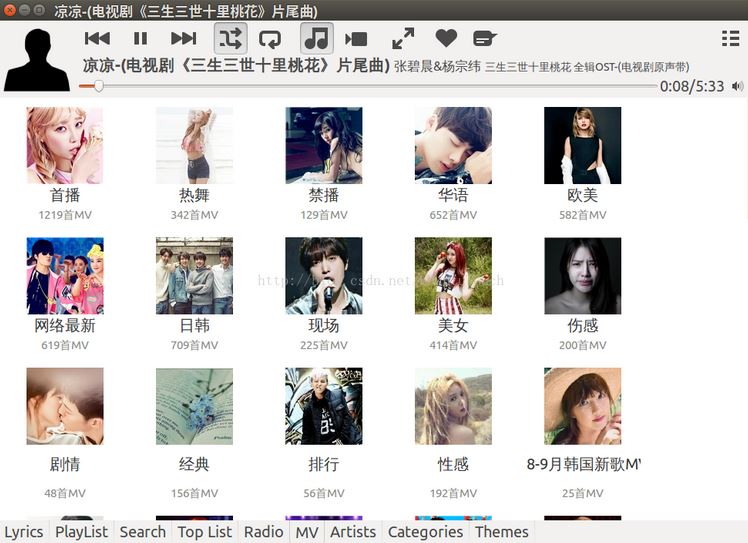Open the 首播 MV category thumbnail
Viewport: 748px width, 543px height.
pos(65,146)
